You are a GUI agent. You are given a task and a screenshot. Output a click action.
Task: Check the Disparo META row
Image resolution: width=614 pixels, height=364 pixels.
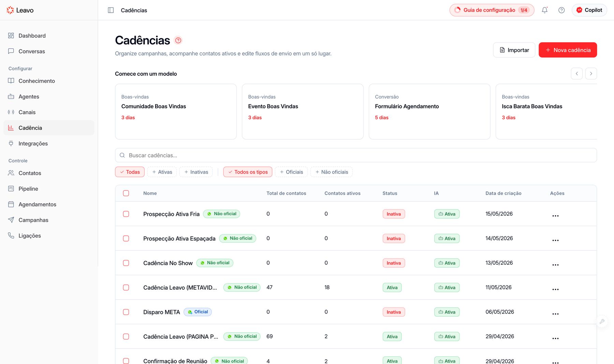126,312
